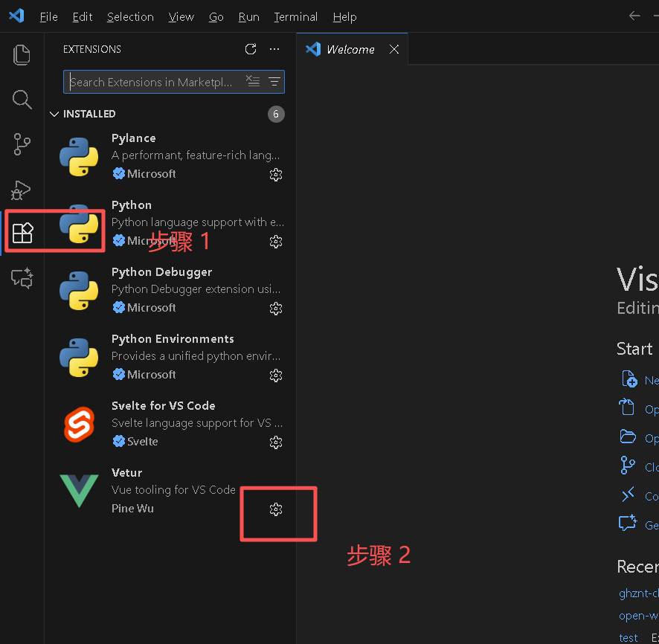
Task: Open Source Control view
Action: [x=22, y=144]
